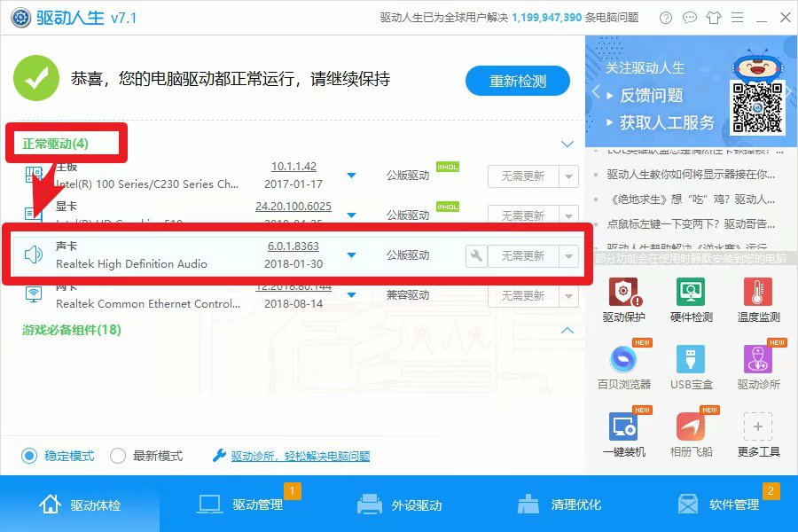The image size is (798, 532).
Task: Open the help question mark icon
Action: pos(665,18)
